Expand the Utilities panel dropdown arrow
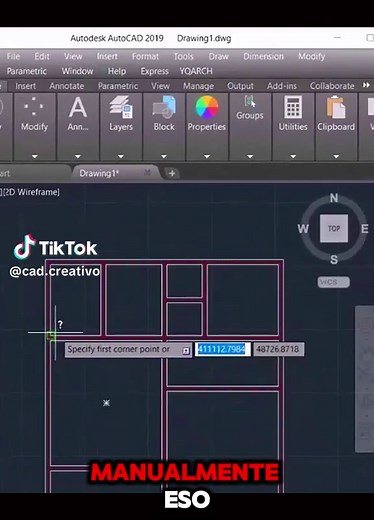Image resolution: width=374 pixels, height=520 pixels. coord(293,156)
